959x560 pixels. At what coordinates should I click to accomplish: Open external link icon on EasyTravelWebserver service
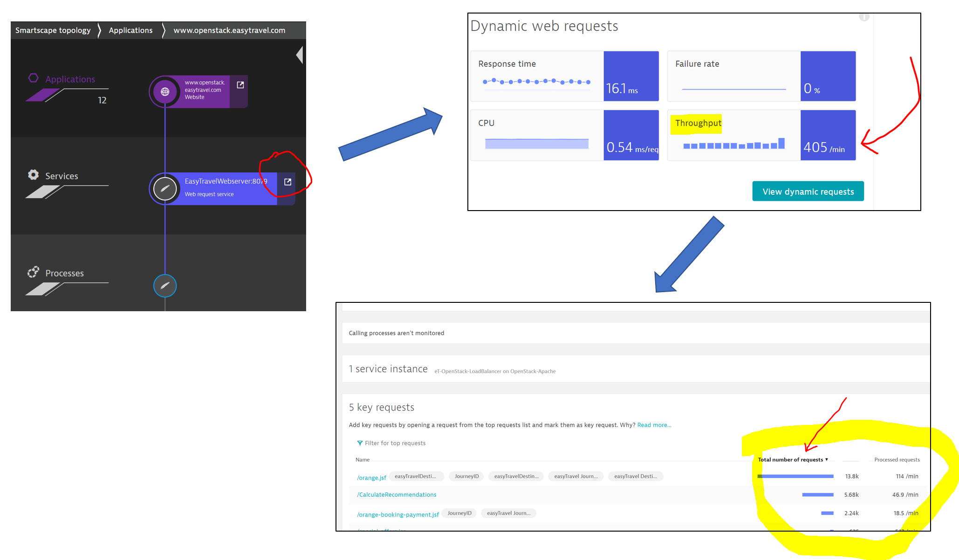288,182
